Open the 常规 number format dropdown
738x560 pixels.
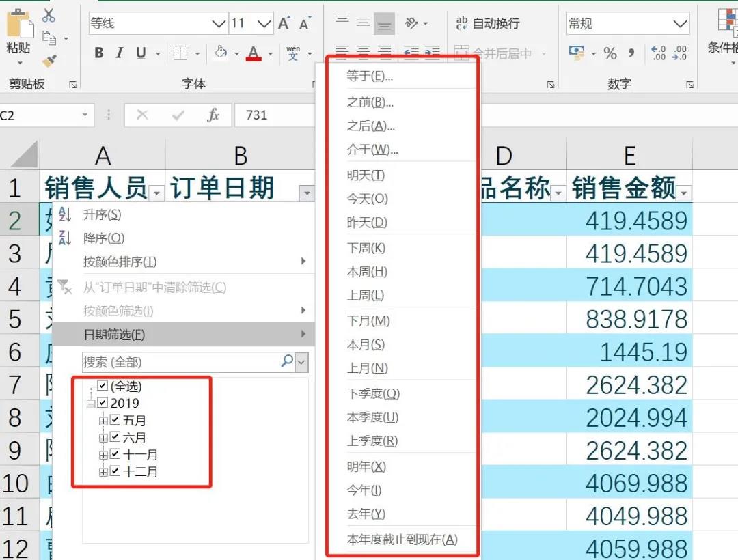(680, 23)
